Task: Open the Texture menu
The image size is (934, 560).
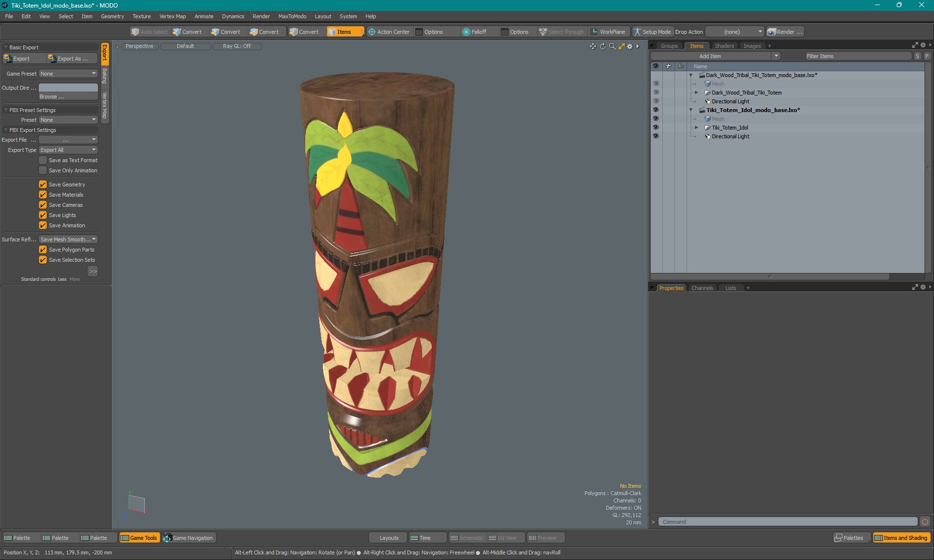Action: click(x=141, y=16)
